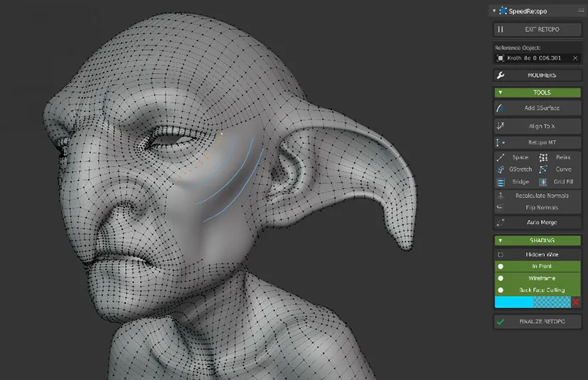Collapse the green TOOLS section

538,93
